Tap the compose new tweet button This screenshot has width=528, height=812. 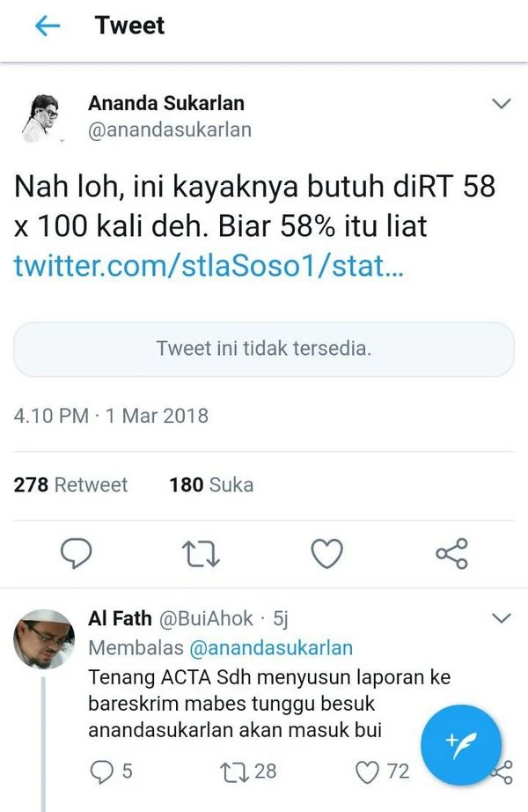(x=461, y=745)
